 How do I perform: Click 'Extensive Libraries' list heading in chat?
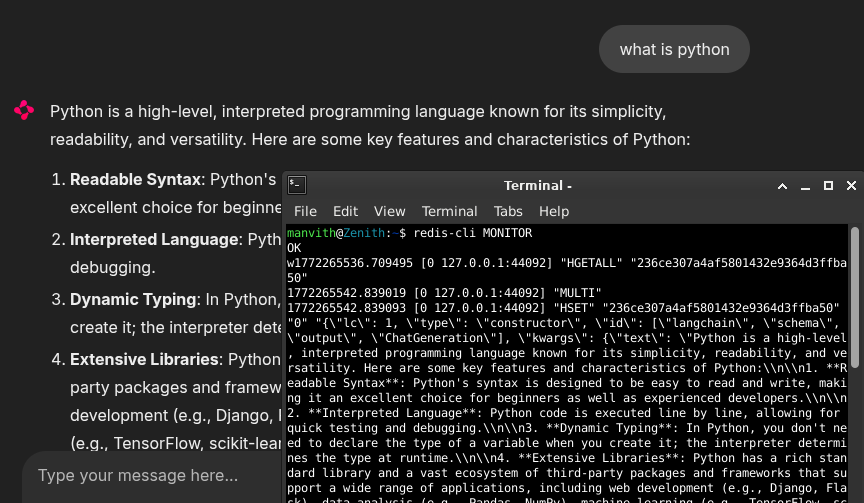pyautogui.click(x=144, y=360)
